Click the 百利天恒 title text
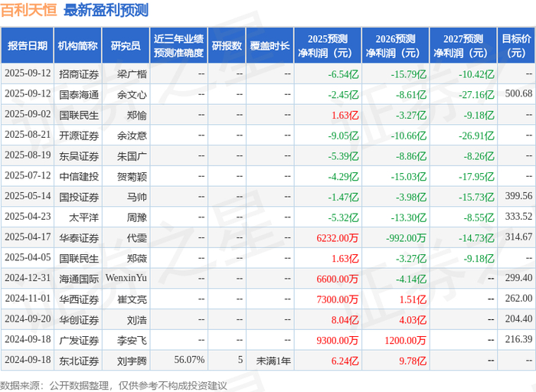This screenshot has width=536, height=392. 29,10
